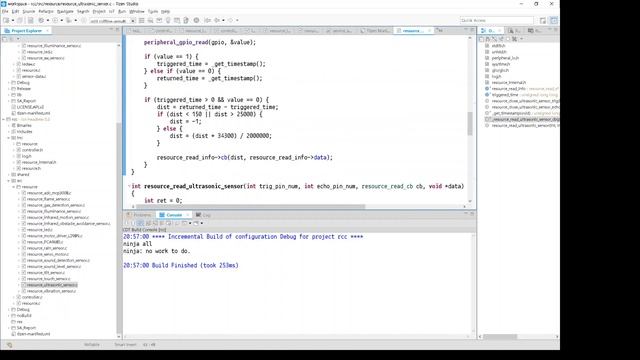Click the Build hammer toolbar icon
The image size is (640, 360).
pos(41,20)
